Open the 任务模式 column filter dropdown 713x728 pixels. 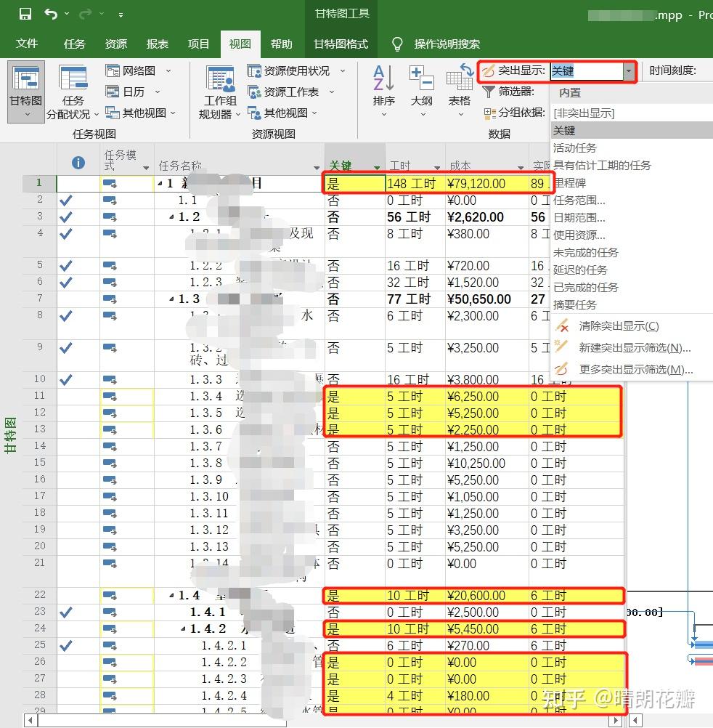146,168
